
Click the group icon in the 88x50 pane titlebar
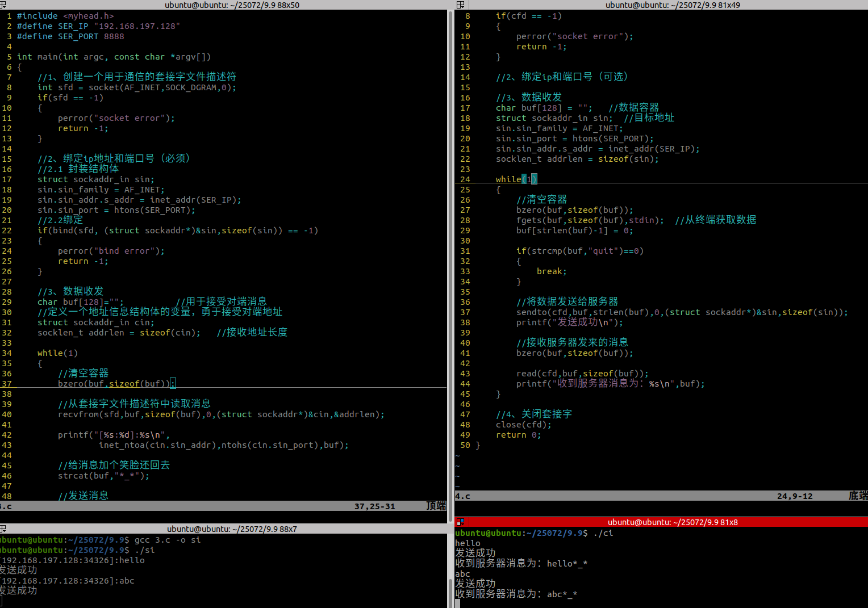[x=3, y=5]
